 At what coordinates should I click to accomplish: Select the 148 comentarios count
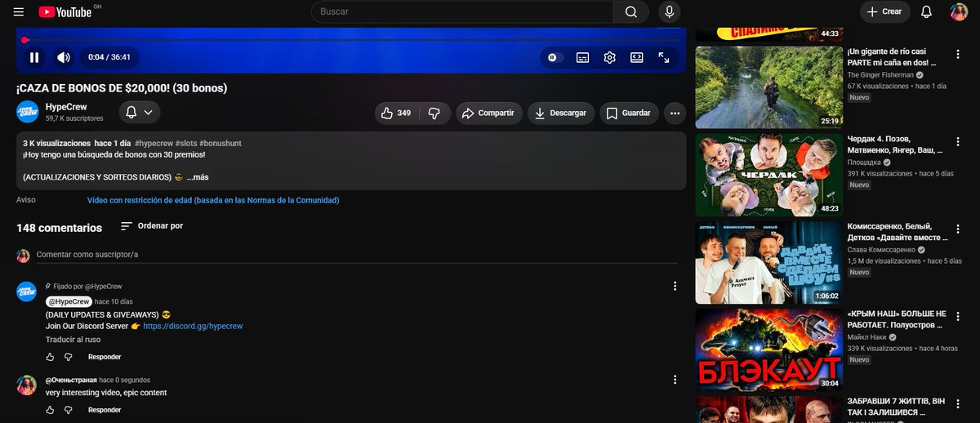(59, 228)
